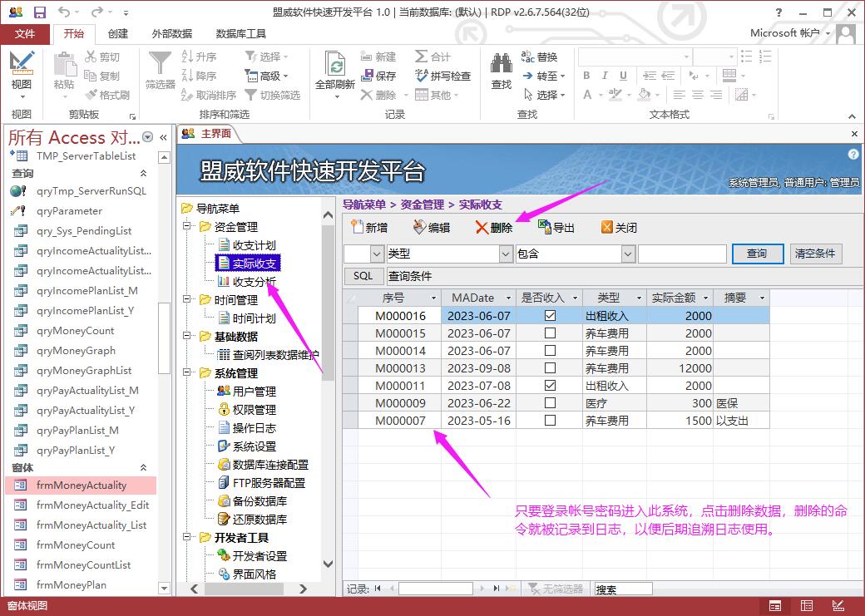The height and width of the screenshot is (616, 865).
Task: Toggle 是否收入 checkbox for row M000014
Action: pyautogui.click(x=550, y=351)
